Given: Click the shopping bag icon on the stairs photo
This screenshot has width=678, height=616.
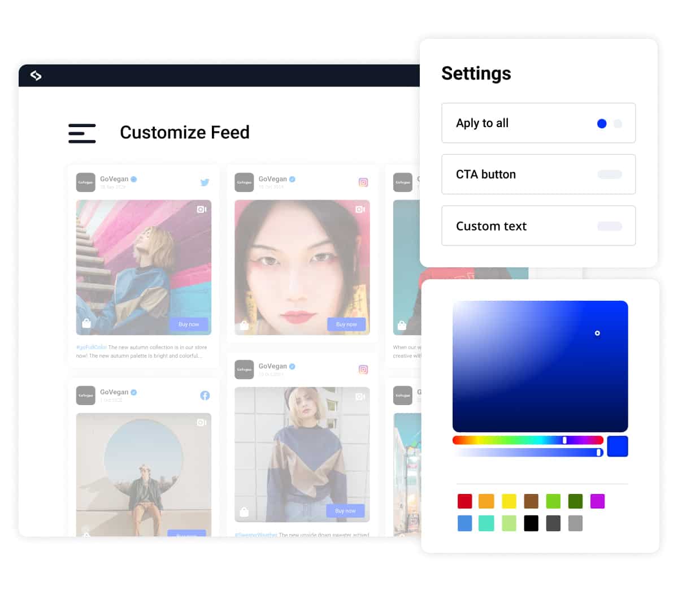Looking at the screenshot, I should 86,323.
